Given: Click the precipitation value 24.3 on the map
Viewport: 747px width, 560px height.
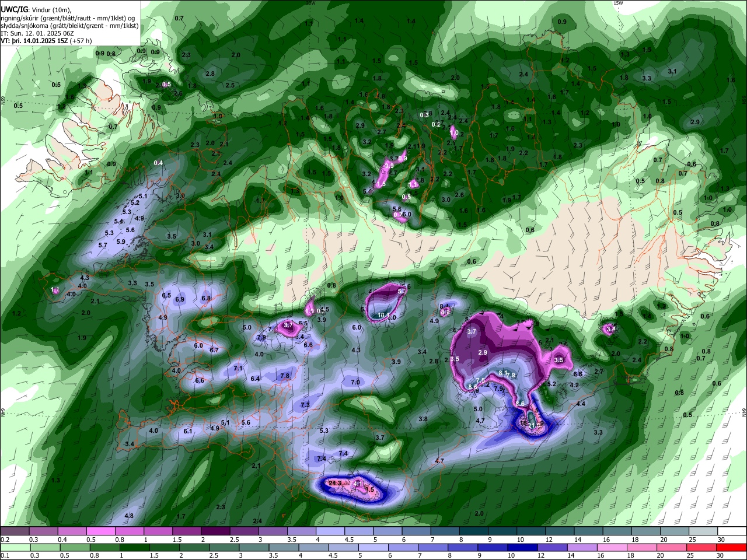Looking at the screenshot, I should click(335, 483).
